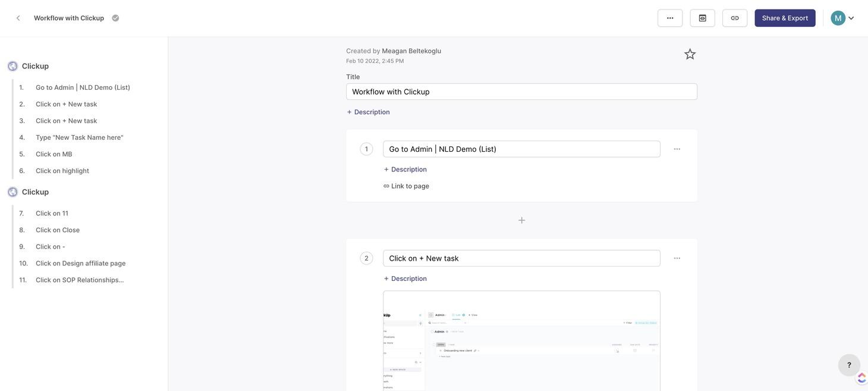The width and height of the screenshot is (868, 391).
Task: Select 'Click on Design affiliate page' sidebar step
Action: (x=80, y=263)
